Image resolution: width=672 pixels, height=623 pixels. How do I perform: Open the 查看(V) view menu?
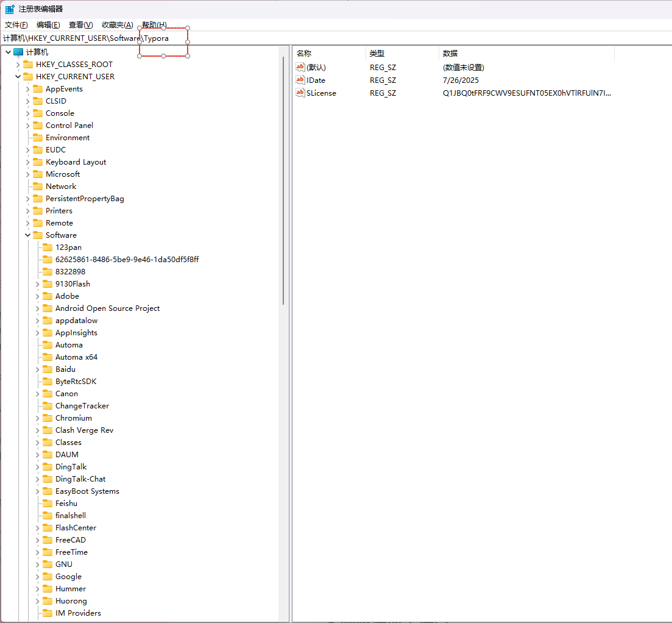[80, 25]
